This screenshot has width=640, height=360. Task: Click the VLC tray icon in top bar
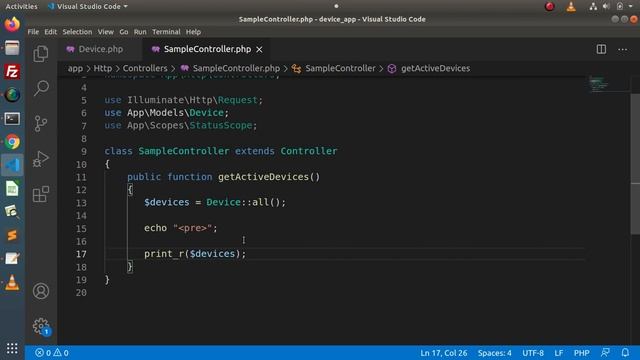tap(571, 7)
